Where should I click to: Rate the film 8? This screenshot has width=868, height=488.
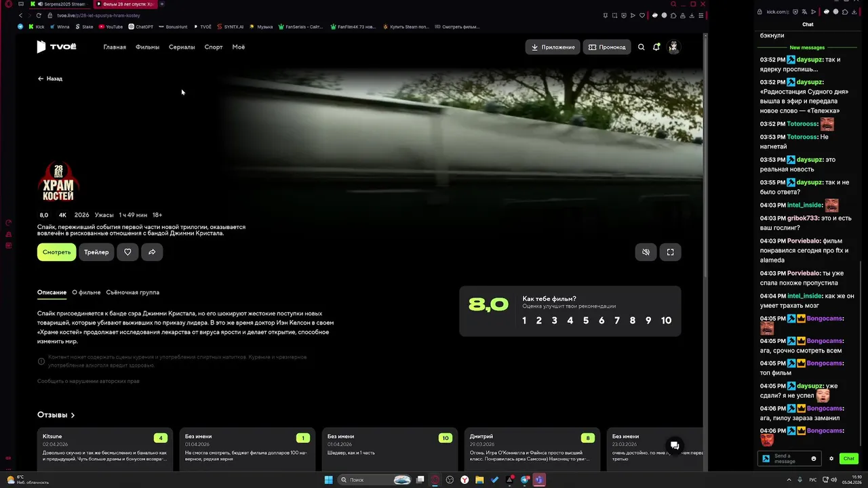(633, 321)
